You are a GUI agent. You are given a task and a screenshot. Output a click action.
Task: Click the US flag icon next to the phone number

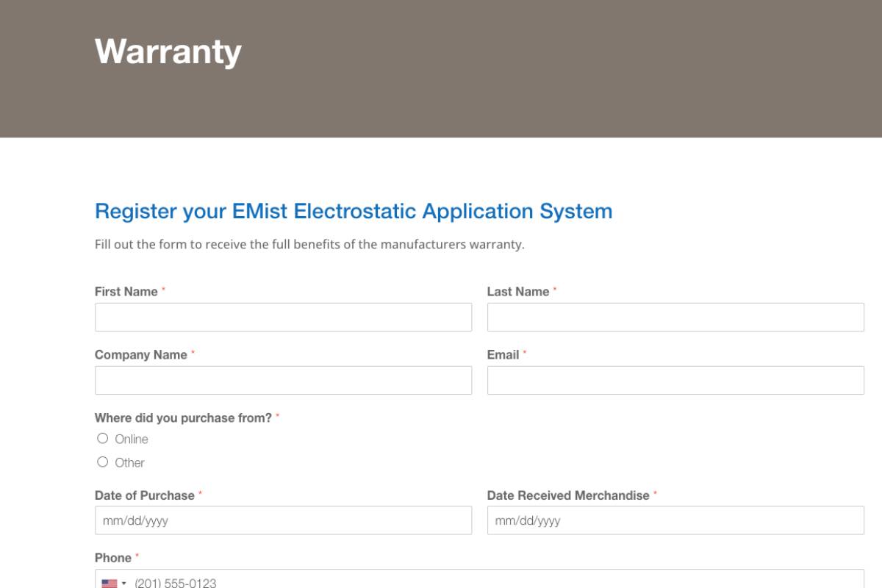[108, 583]
